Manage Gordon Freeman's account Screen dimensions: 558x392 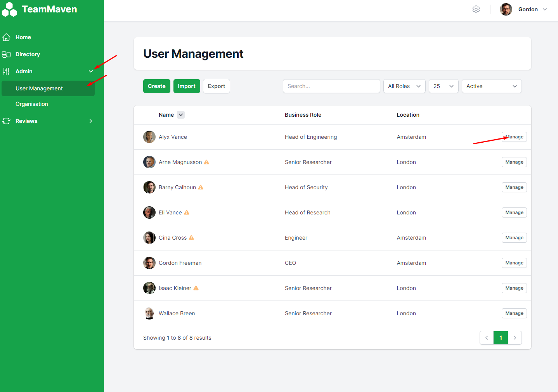[514, 263]
